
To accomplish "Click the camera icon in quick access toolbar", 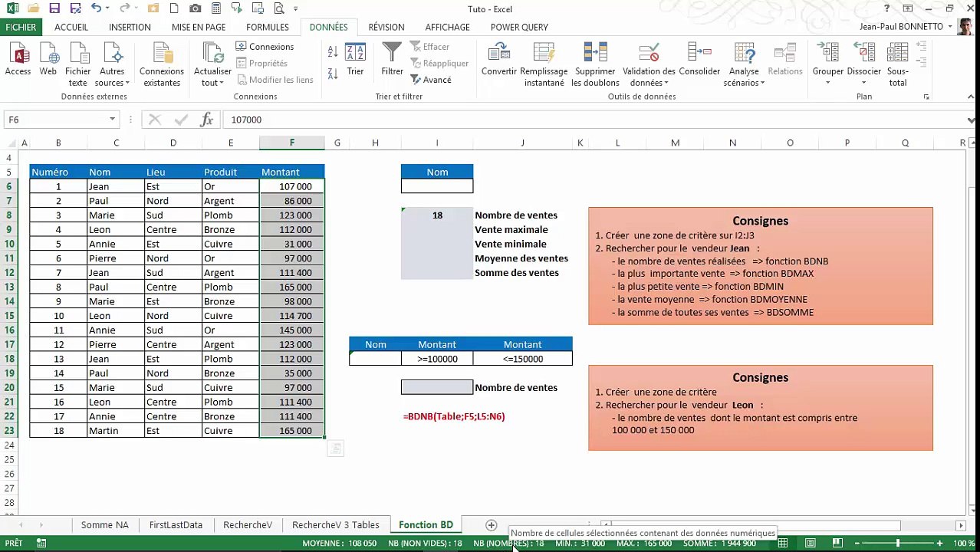I will tap(196, 8).
